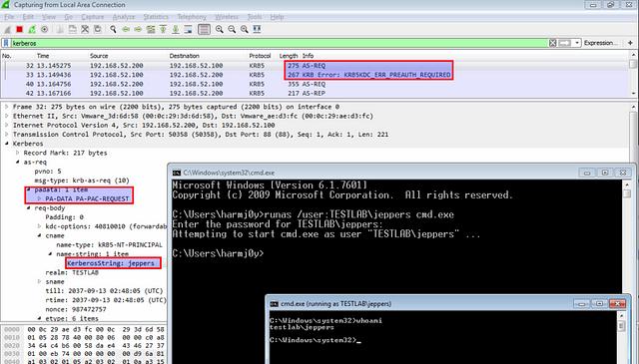Zoom in the main window text
The height and width of the screenshot is (364, 639).
(x=220, y=29)
